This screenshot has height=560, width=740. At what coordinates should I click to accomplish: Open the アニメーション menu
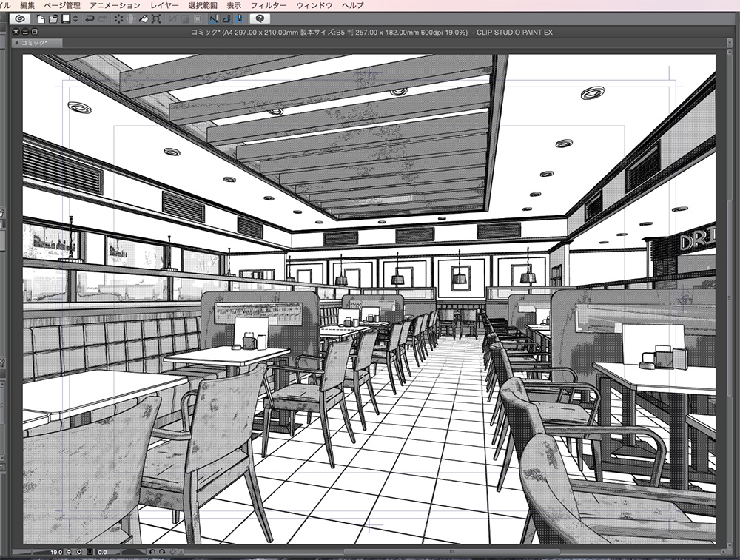coord(115,5)
